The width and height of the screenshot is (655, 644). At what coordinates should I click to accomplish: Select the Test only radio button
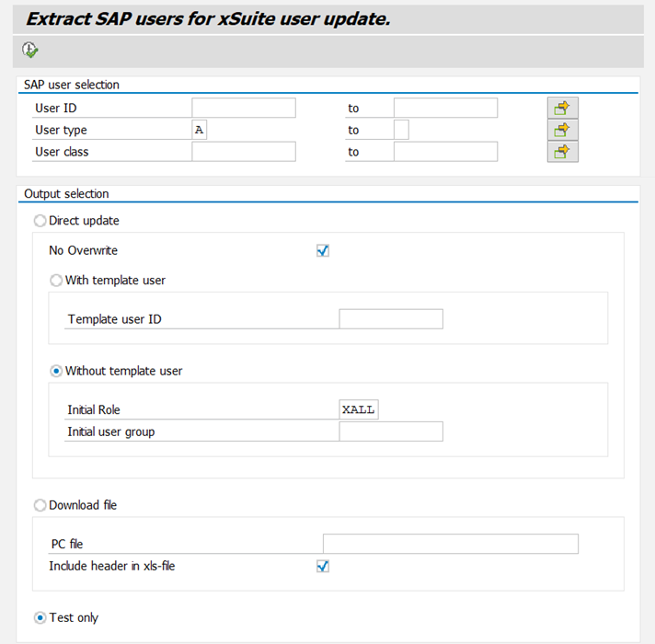[x=40, y=617]
